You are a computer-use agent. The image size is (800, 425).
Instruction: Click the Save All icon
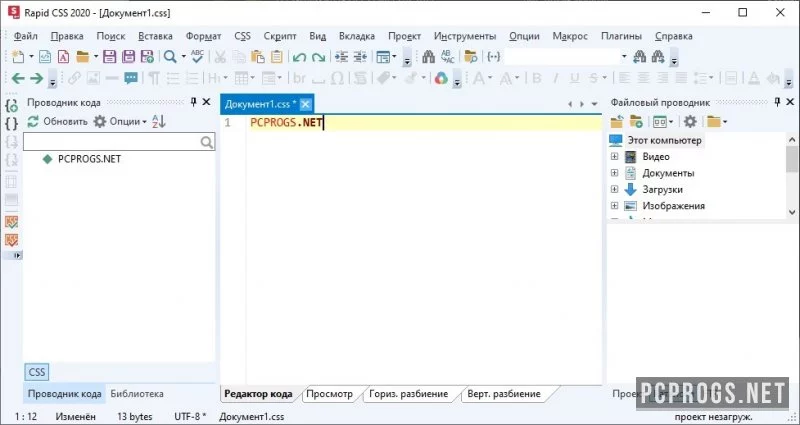128,57
